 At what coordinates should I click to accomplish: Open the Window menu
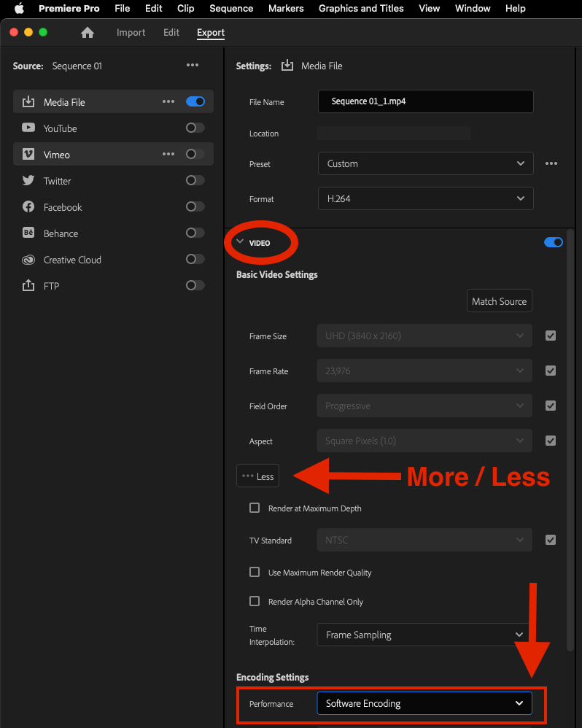(x=473, y=8)
